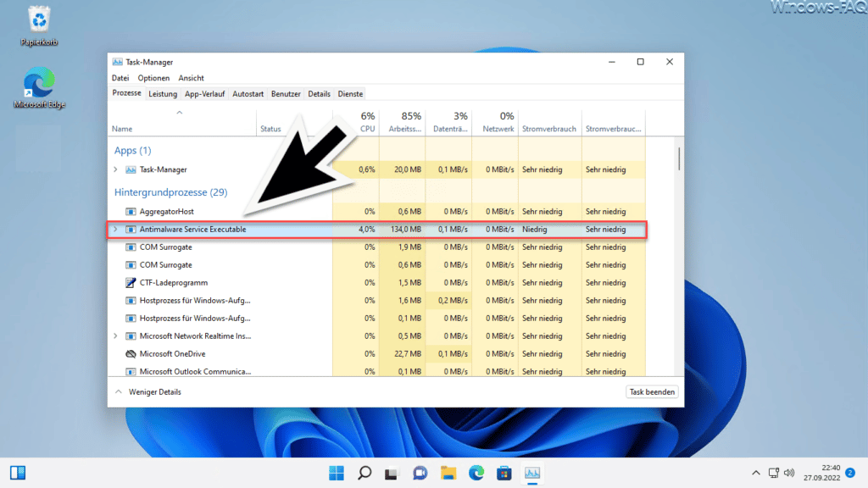This screenshot has height=488, width=868.
Task: Expand Microsoft Network Realtime Ins... row
Action: click(115, 335)
